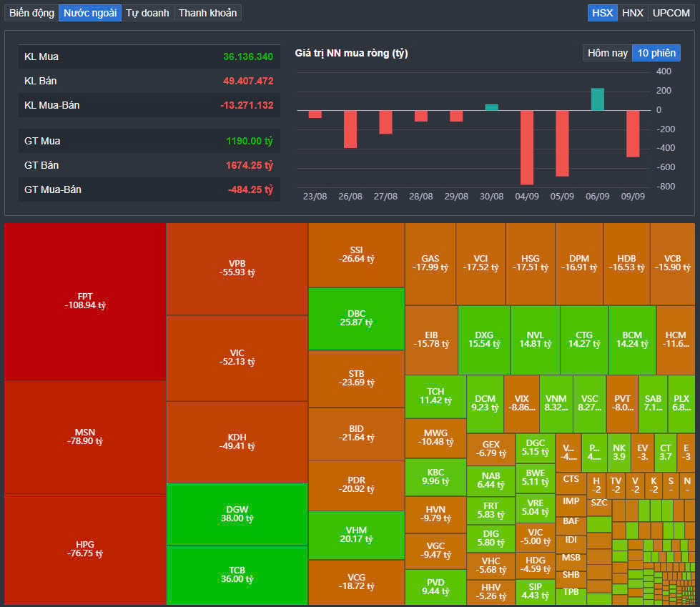Show Hôm nay chart view

[607, 53]
